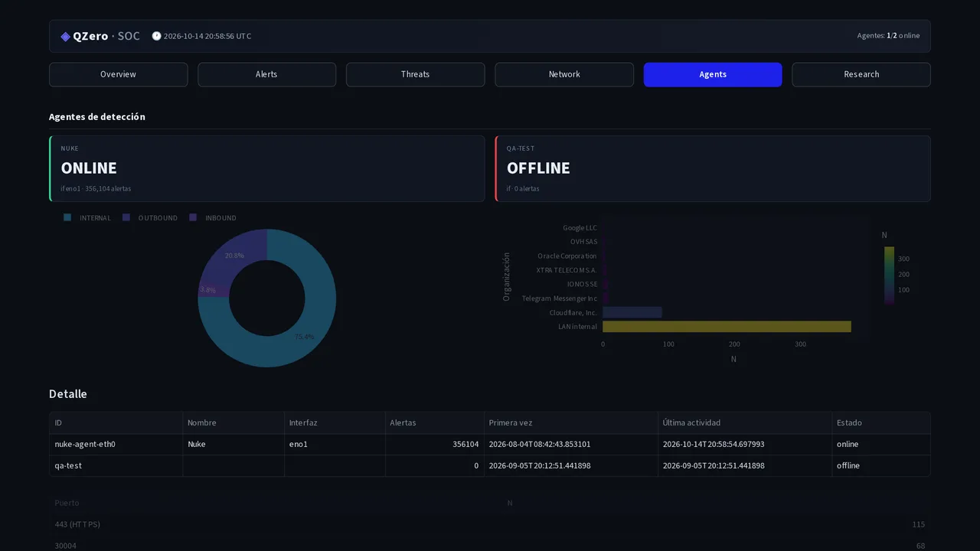Toggle the INBOUND legend swatch
Viewport: 980px width, 551px height.
193,218
